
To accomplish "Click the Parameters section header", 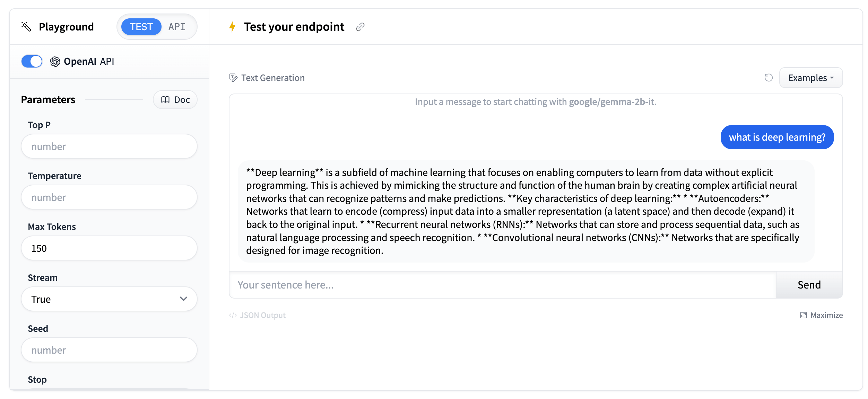I will (48, 99).
